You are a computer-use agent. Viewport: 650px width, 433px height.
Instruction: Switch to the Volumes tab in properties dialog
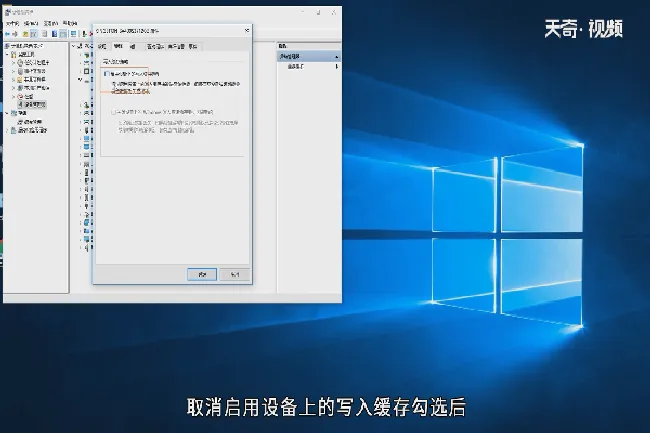(133, 46)
